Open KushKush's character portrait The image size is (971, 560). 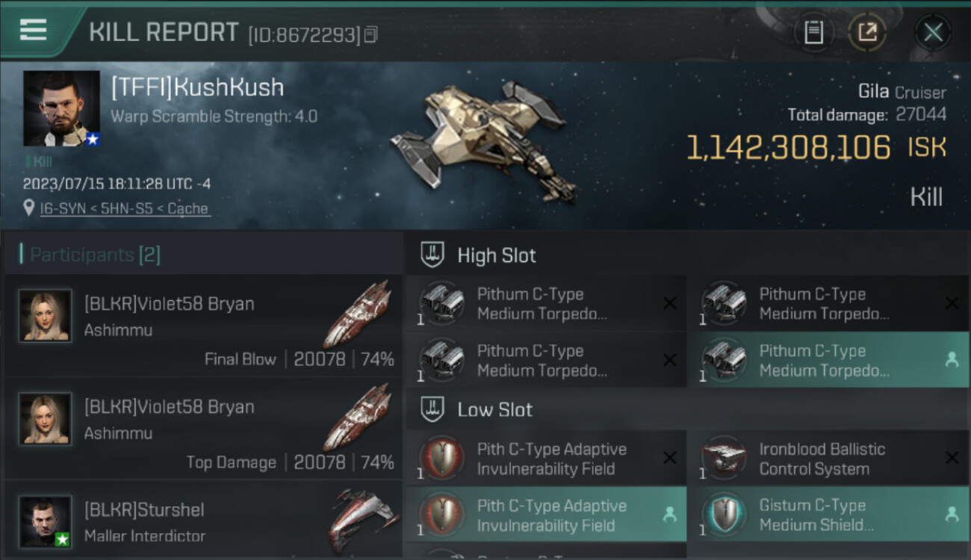point(61,108)
